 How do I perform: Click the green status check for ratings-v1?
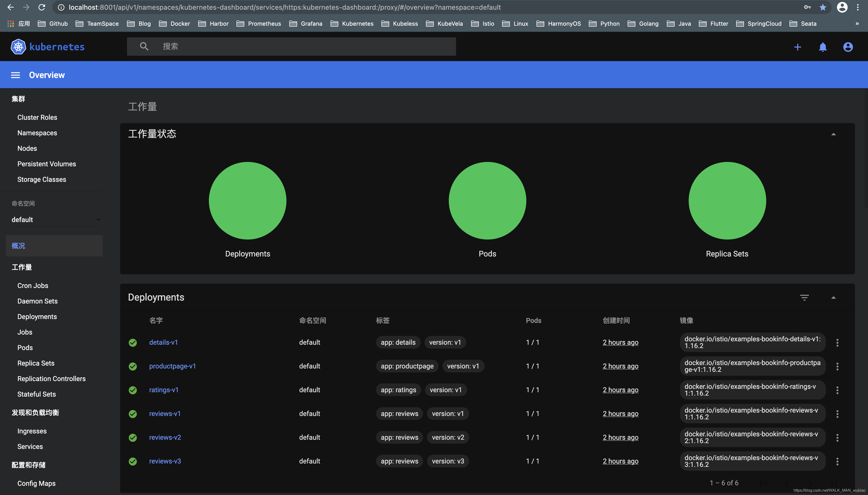click(133, 390)
